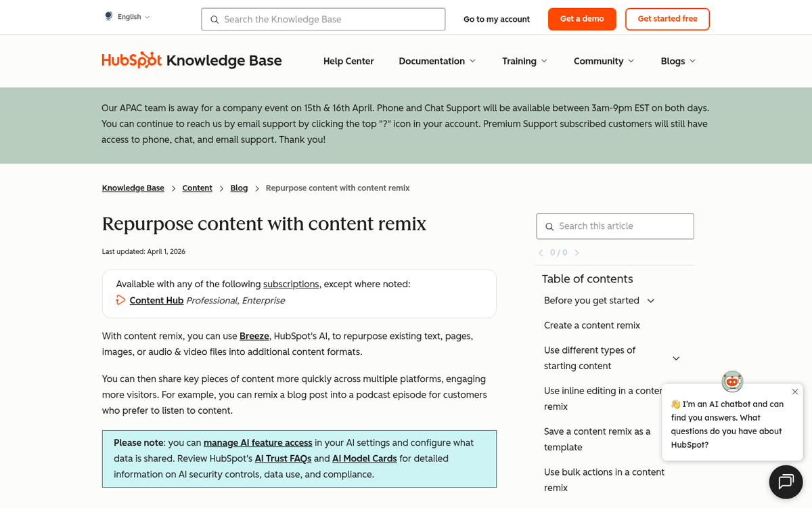Open the chat bubble widget icon
The height and width of the screenshot is (508, 812).
click(x=786, y=482)
